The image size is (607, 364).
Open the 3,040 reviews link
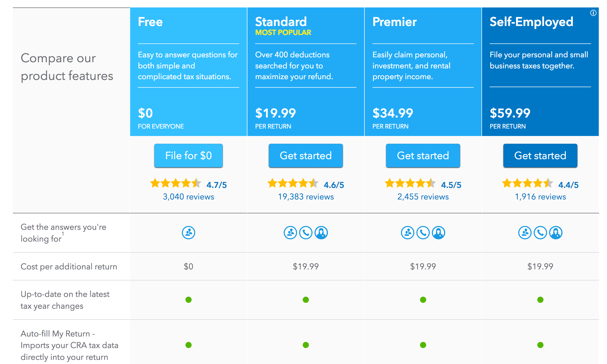tap(189, 197)
